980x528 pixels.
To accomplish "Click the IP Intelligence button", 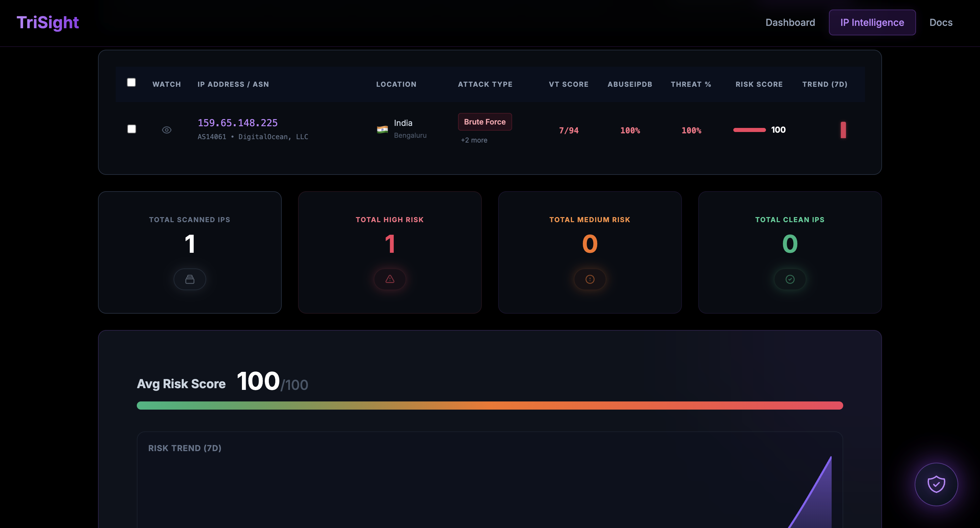I will tap(872, 22).
